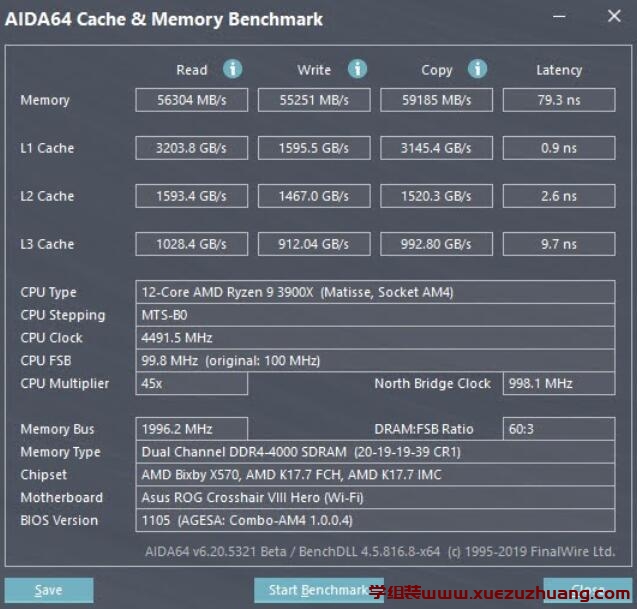The image size is (637, 609).
Task: Select L3 Cache read value 1028.4 GB/s
Action: pos(192,244)
